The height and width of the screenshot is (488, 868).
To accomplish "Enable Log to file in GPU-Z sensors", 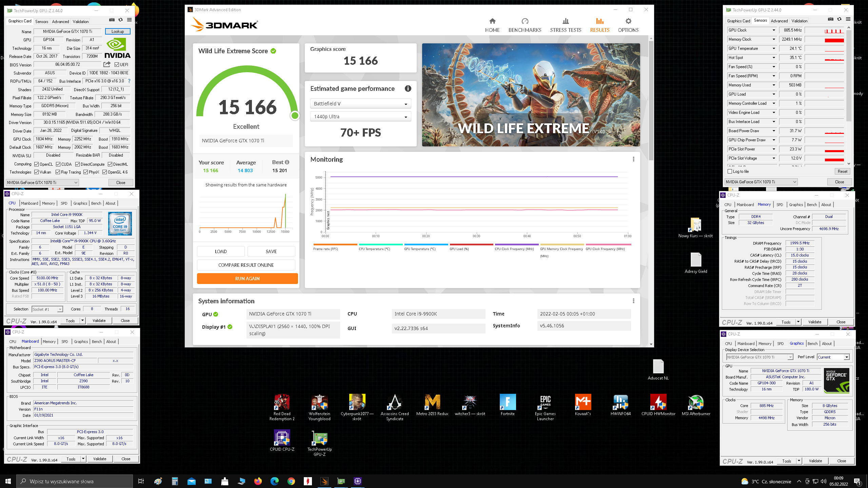I will click(x=730, y=171).
